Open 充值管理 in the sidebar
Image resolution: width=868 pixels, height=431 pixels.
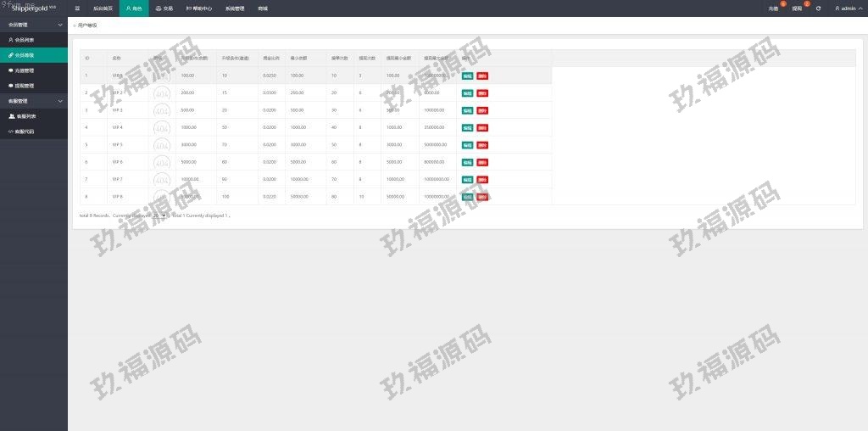24,70
